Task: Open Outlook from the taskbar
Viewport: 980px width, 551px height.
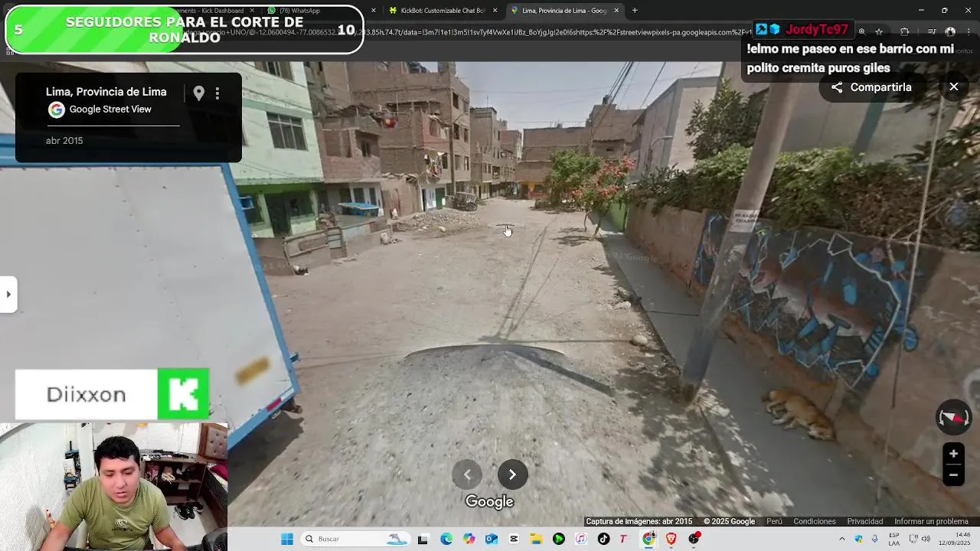Action: [492, 540]
